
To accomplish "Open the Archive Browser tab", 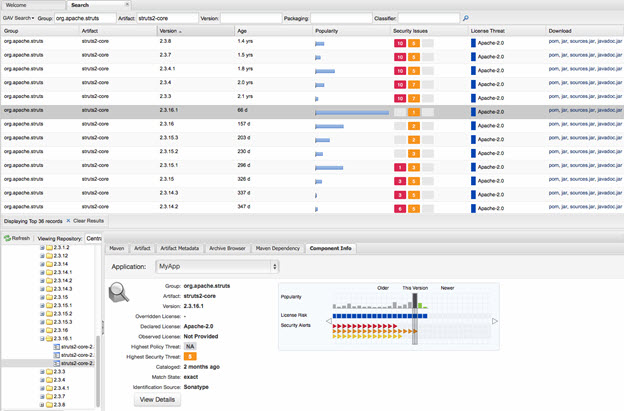I will pyautogui.click(x=226, y=247).
